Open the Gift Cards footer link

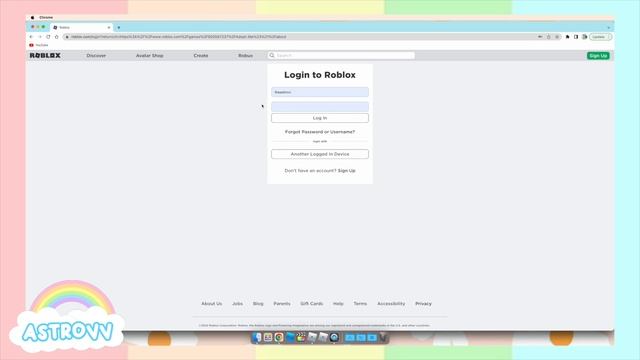pyautogui.click(x=312, y=304)
